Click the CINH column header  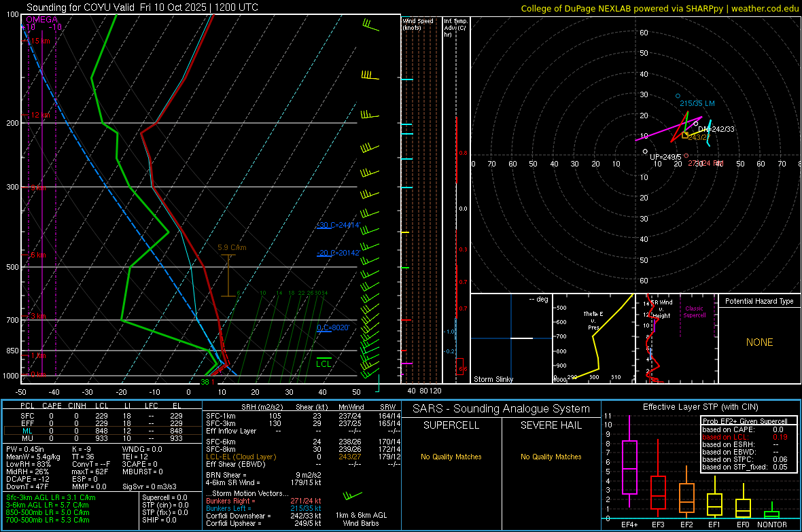click(x=77, y=406)
